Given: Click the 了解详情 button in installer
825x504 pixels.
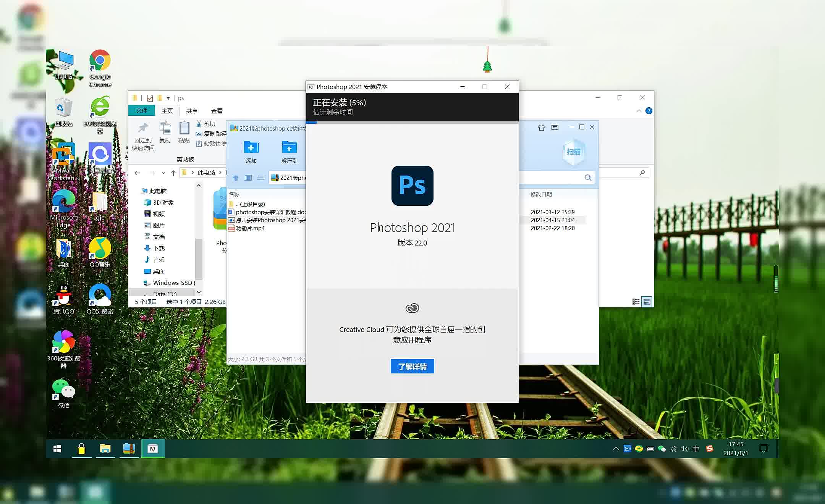Looking at the screenshot, I should click(x=412, y=366).
